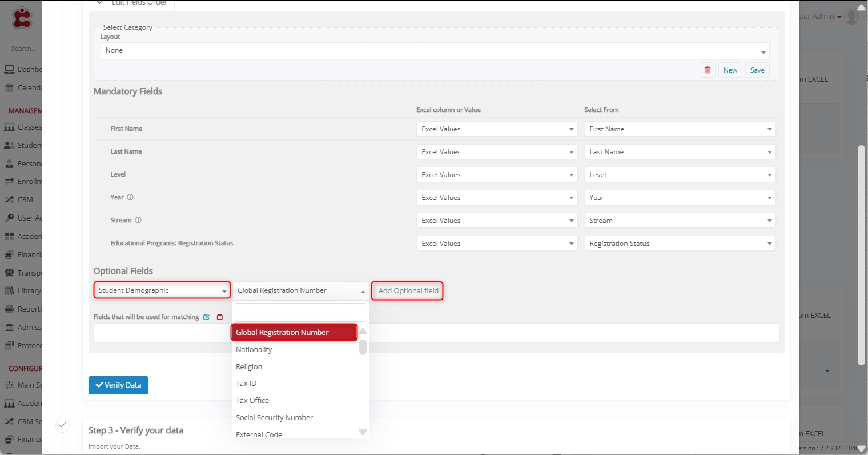Select Nationality from the dropdown list
The width and height of the screenshot is (868, 455).
(254, 350)
